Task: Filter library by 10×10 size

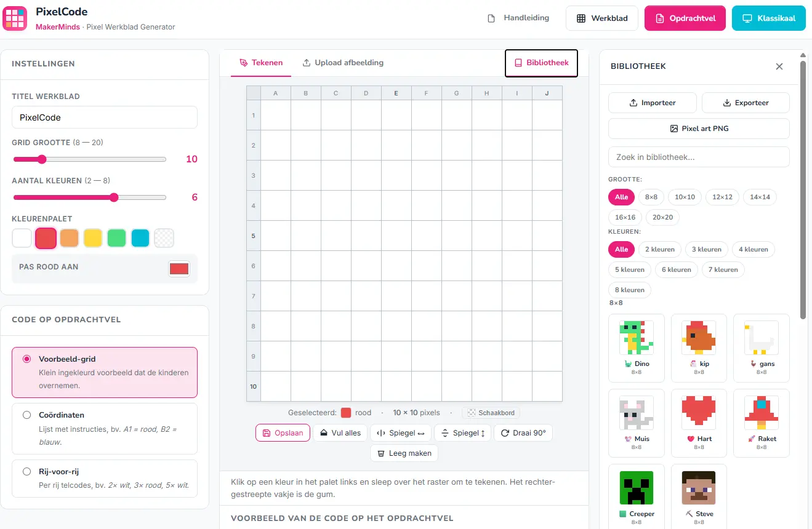Action: pos(685,197)
